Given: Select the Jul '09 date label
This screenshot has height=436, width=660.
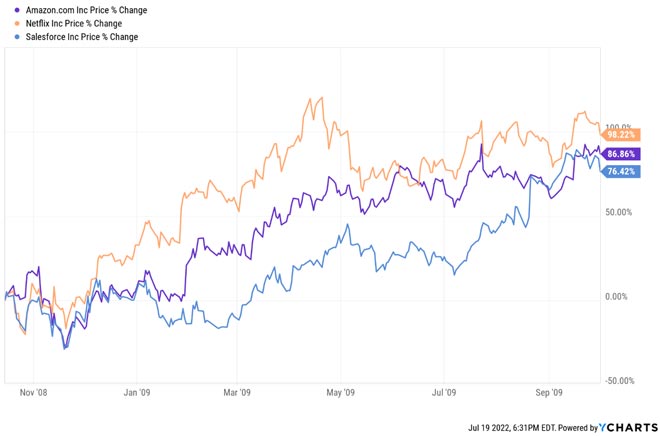Looking at the screenshot, I should click(444, 393).
